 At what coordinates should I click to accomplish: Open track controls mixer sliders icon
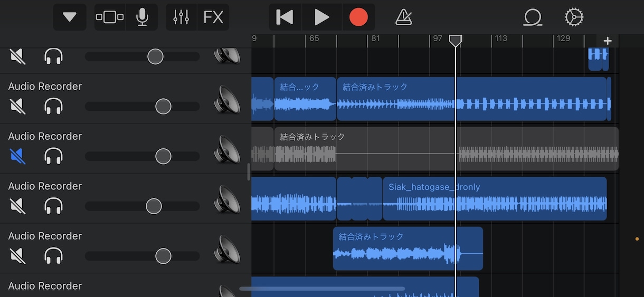(x=181, y=17)
